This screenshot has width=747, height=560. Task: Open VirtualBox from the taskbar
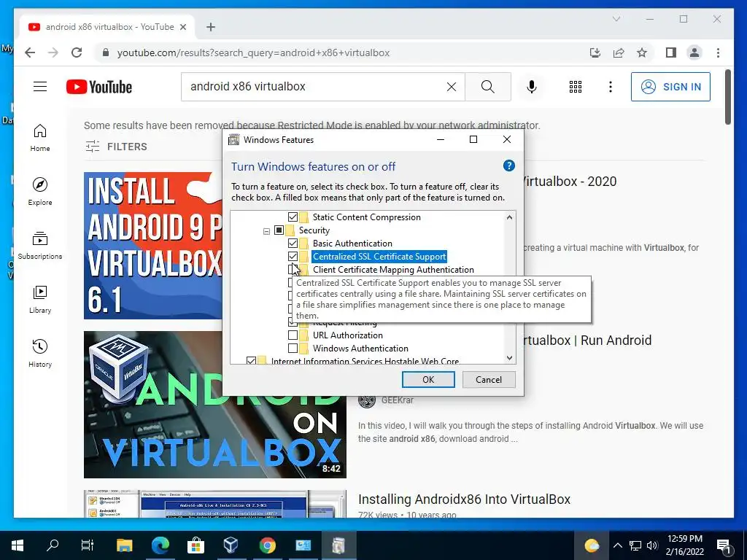point(231,545)
